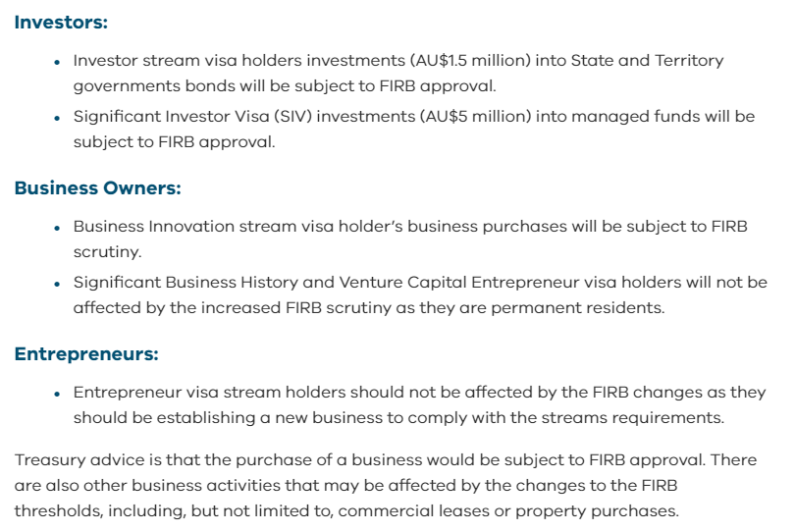Screen dimensions: 795x532
Task: Click "State and Territory" in first bullet
Action: pos(630,61)
